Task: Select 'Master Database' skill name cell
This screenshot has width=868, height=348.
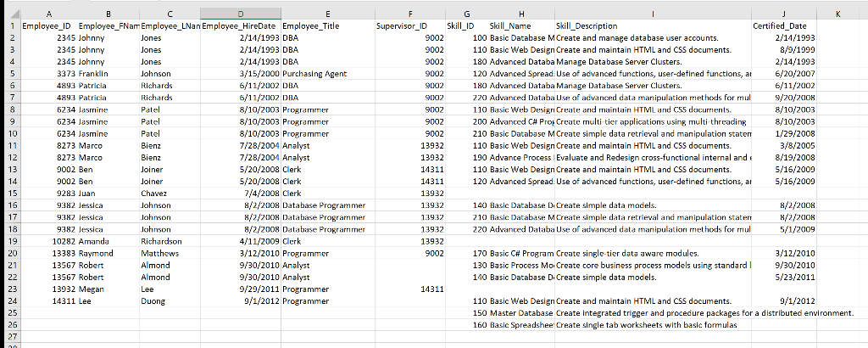Action: point(521,313)
